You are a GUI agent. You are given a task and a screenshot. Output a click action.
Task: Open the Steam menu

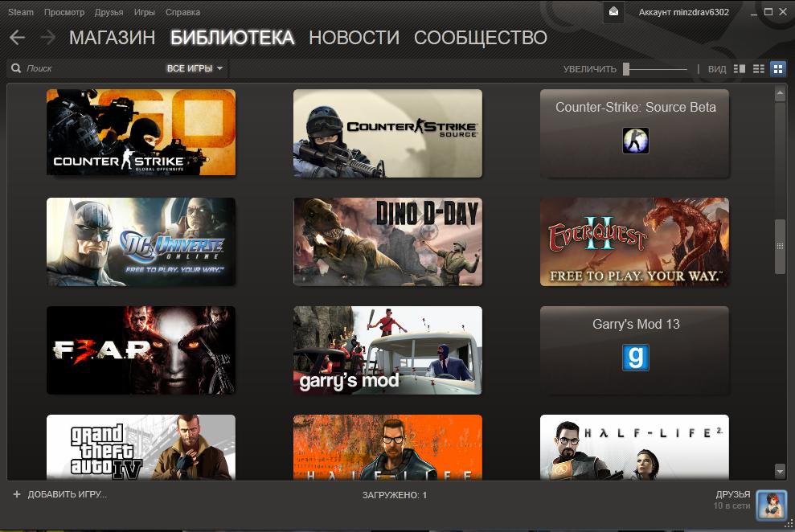point(21,12)
